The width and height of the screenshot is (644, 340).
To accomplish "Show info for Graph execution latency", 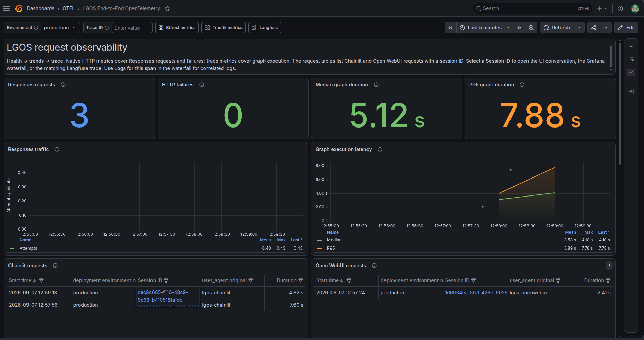I will (380, 149).
